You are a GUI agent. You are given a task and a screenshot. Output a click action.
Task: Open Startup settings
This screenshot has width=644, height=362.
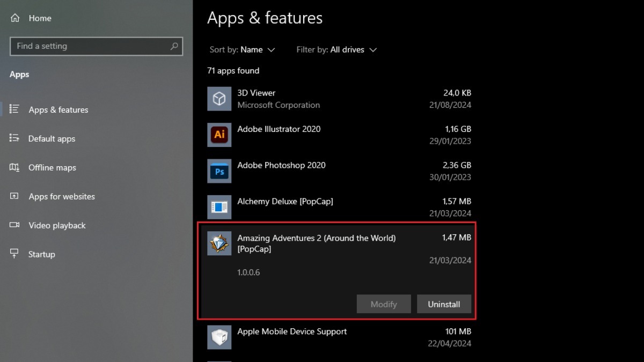click(x=41, y=254)
